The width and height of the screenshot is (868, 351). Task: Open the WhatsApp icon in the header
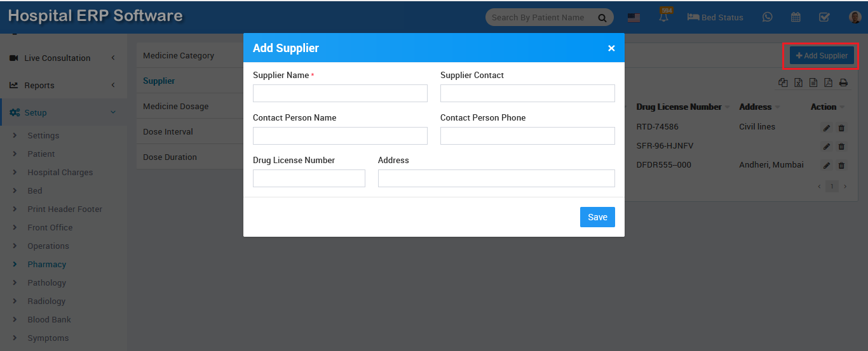(x=768, y=17)
